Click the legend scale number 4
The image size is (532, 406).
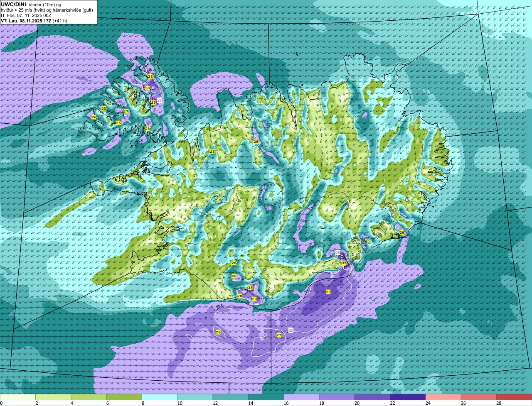coord(72,403)
